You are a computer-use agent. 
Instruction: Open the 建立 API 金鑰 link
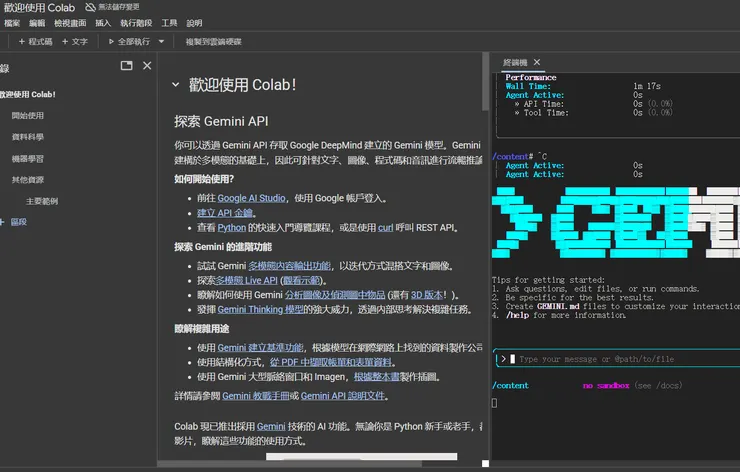click(226, 213)
